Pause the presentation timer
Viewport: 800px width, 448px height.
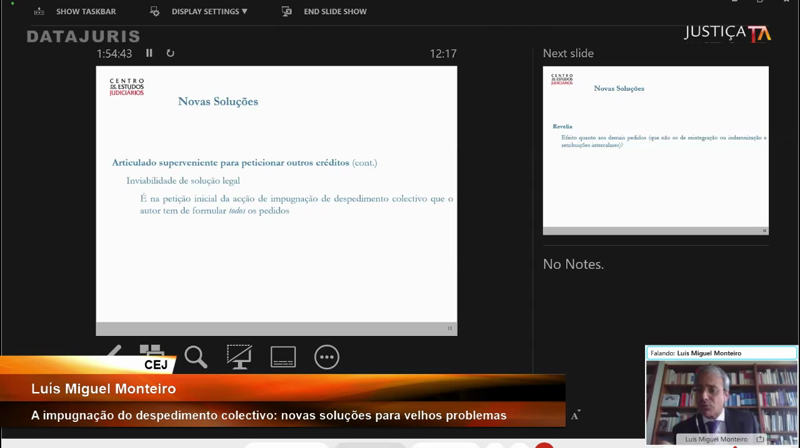click(x=149, y=54)
